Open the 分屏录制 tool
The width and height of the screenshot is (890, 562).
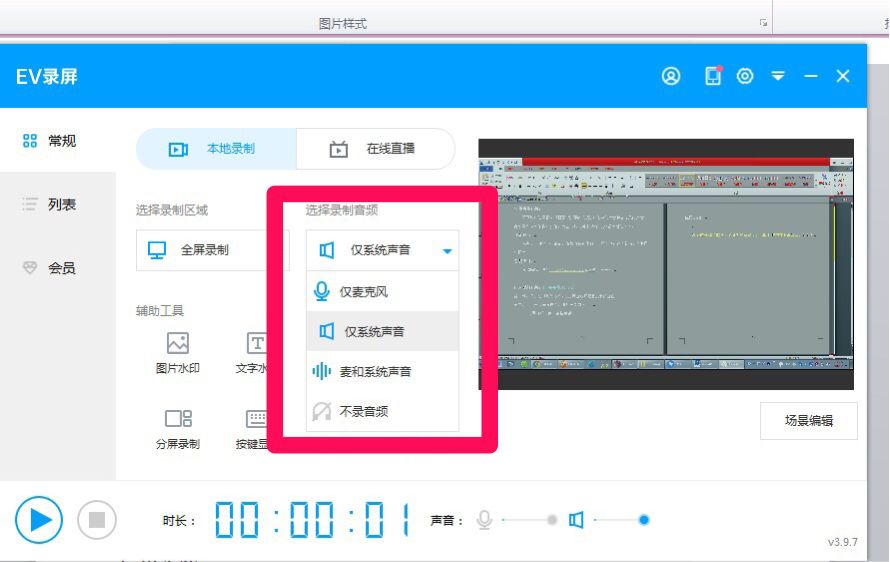178,429
